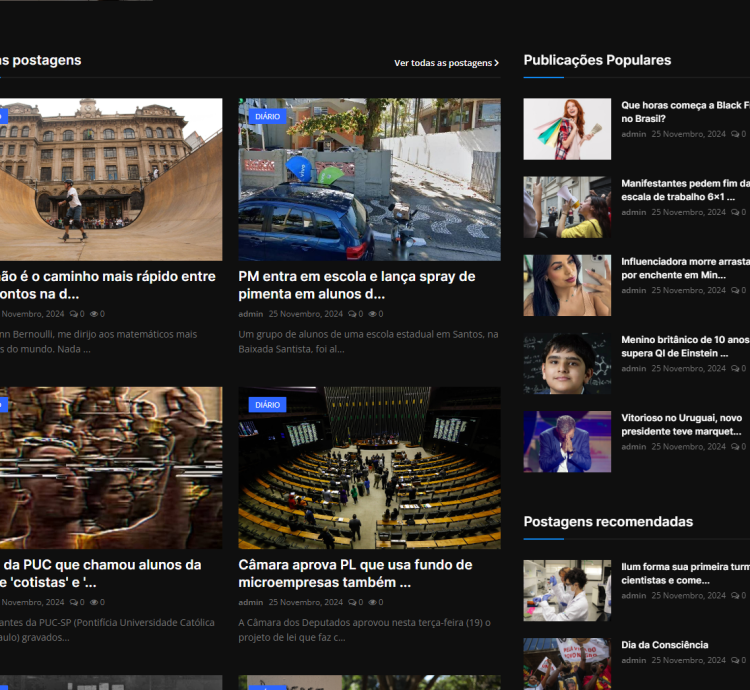Open Black Friday shopper thumbnail

pyautogui.click(x=567, y=129)
